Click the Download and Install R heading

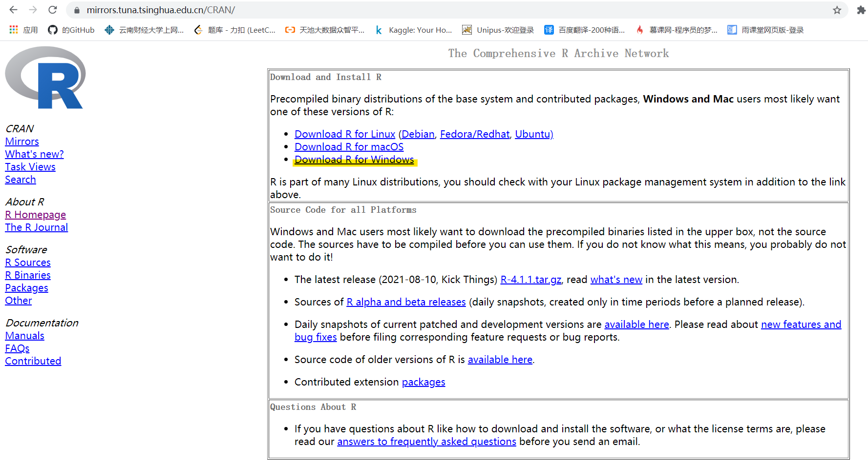326,77
